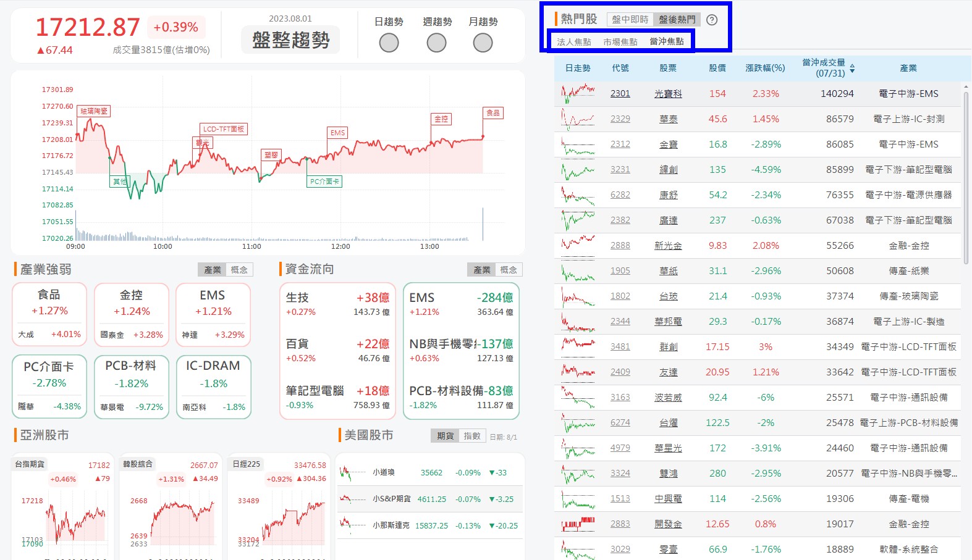This screenshot has height=560, width=972.
Task: Click the 食品 marker on the index chart
Action: [x=493, y=113]
